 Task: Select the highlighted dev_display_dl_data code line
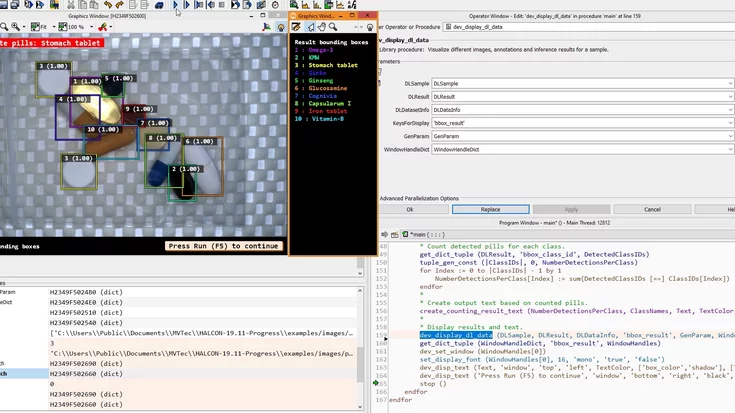tap(455, 335)
